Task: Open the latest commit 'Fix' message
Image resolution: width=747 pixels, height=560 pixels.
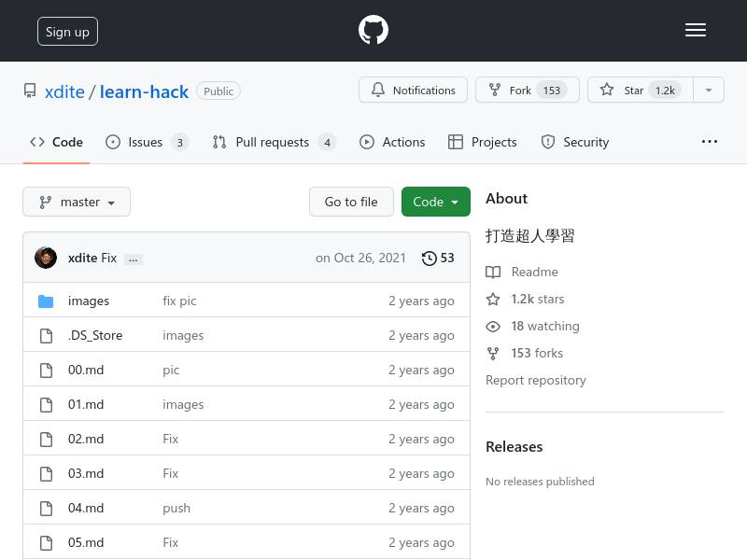Action: (x=108, y=259)
